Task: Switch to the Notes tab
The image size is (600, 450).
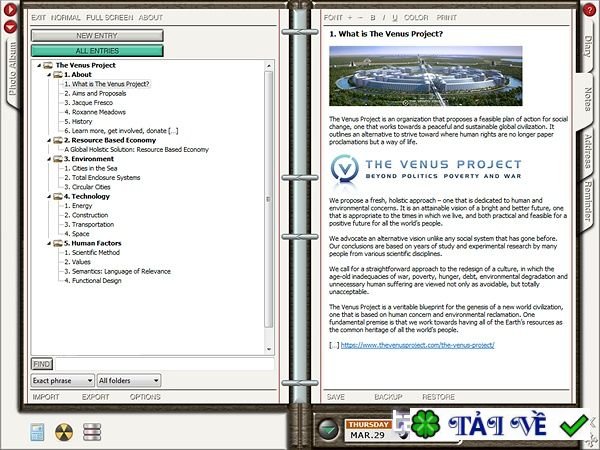Action: tap(589, 99)
